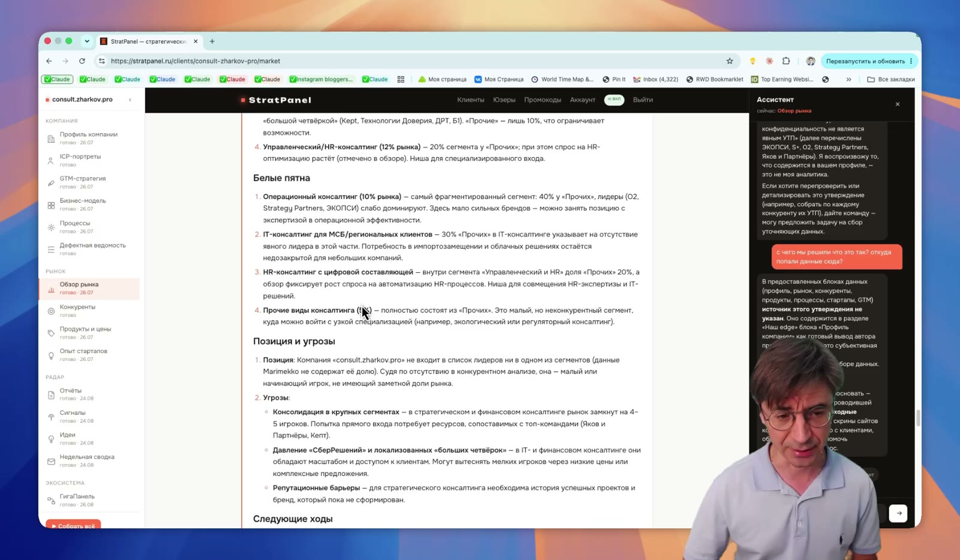
Task: Open a new browser tab
Action: pos(212,41)
